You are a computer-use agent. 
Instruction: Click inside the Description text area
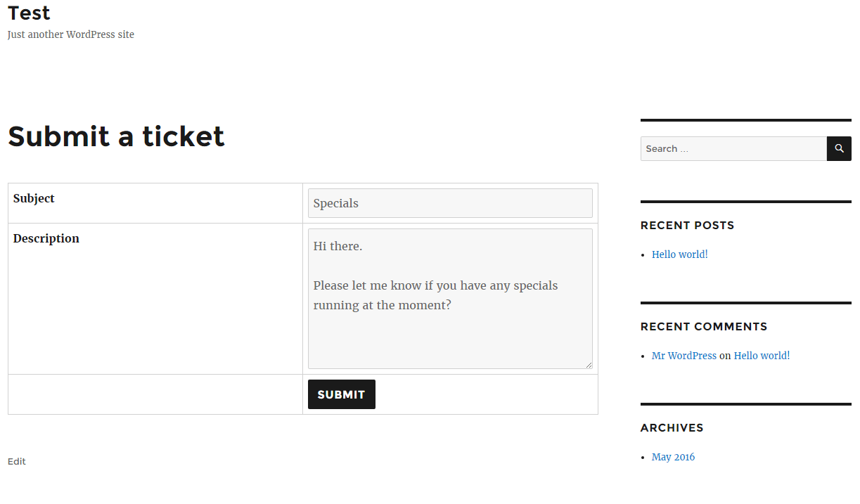coord(450,330)
